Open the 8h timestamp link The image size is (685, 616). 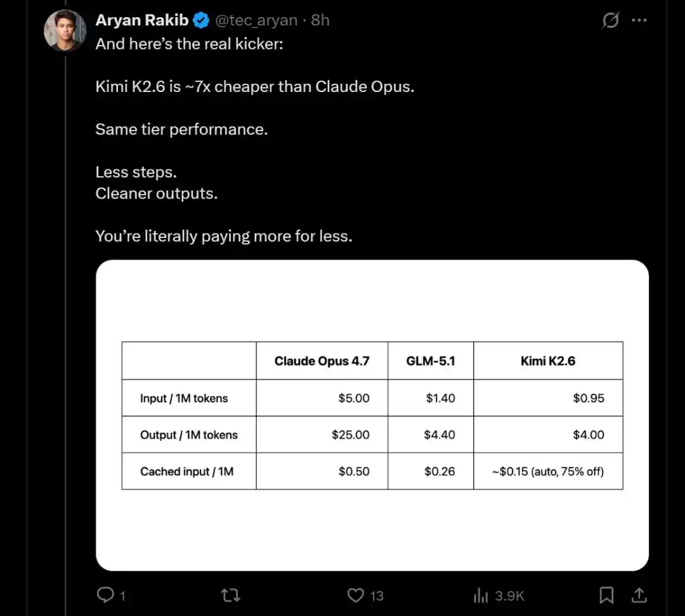[x=320, y=20]
